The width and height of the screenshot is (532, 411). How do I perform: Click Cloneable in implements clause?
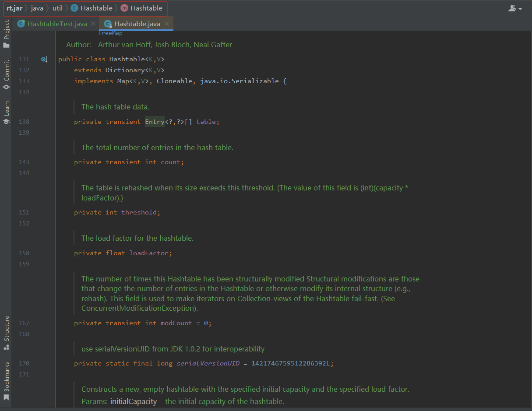click(x=174, y=81)
